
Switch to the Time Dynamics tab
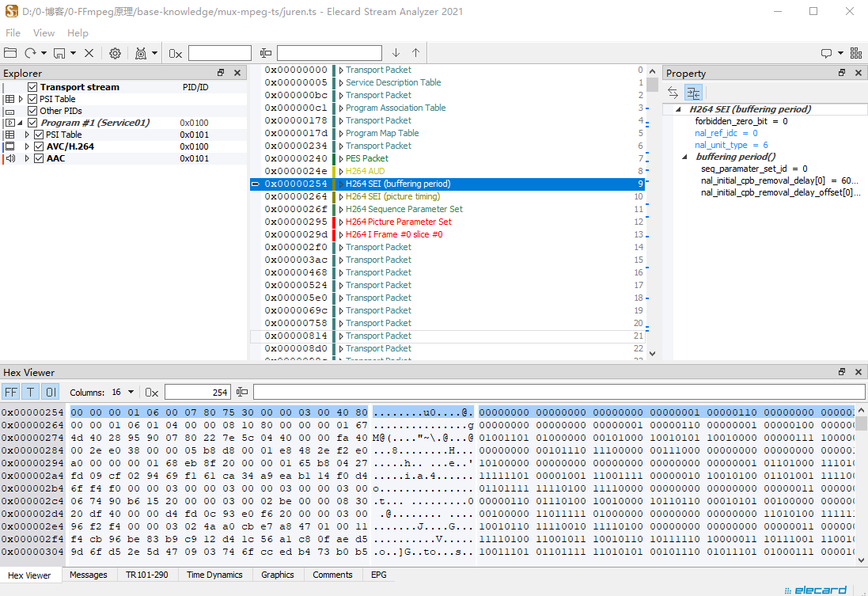(214, 575)
